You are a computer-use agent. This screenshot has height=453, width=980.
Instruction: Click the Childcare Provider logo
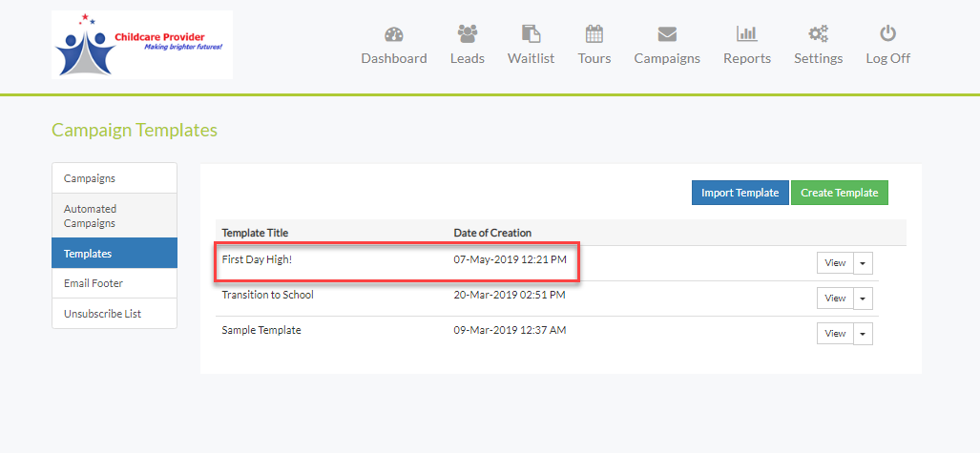coord(142,45)
